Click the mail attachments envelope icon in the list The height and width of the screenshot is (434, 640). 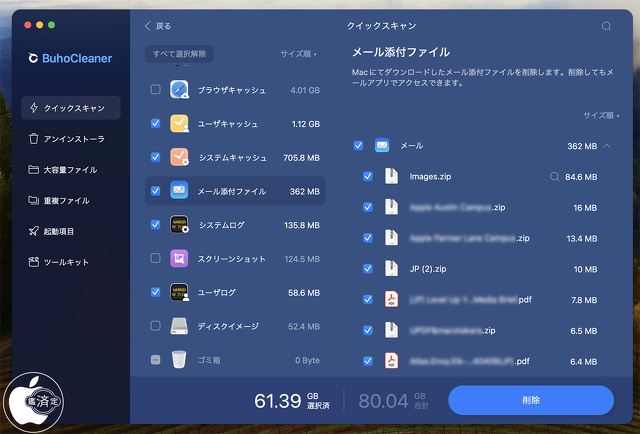179,191
